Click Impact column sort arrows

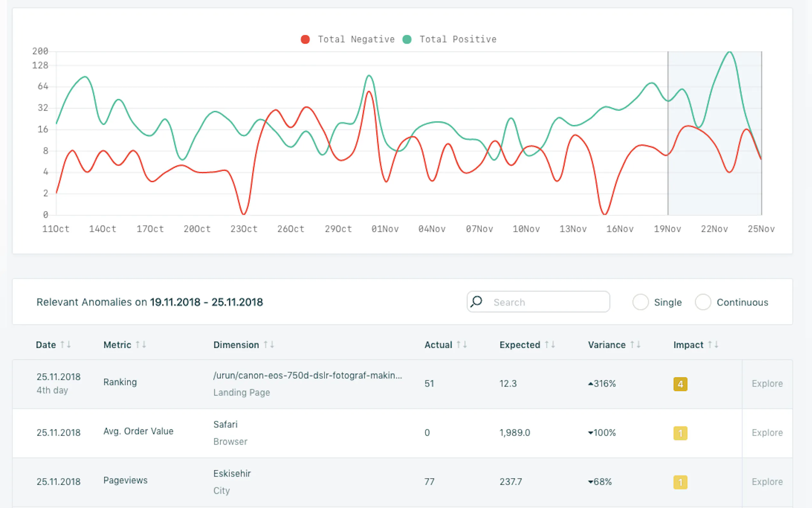[x=713, y=345]
